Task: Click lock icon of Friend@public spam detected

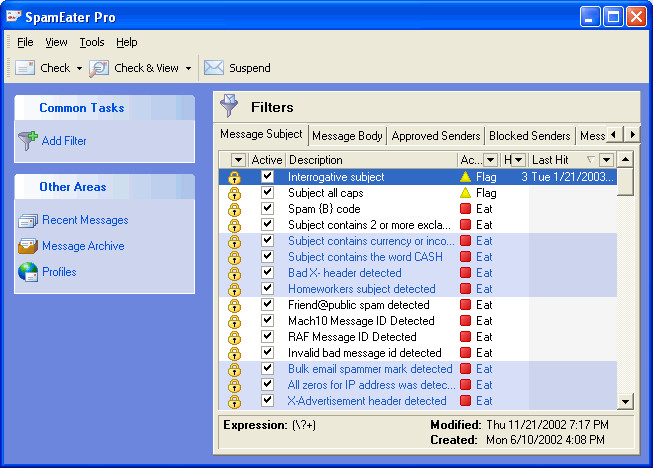Action: (x=234, y=305)
